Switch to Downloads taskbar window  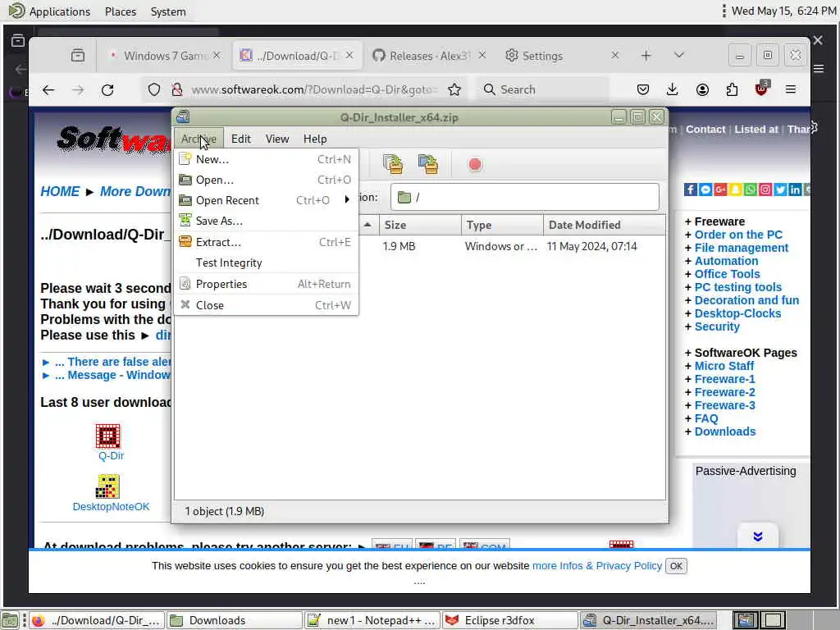(234, 620)
